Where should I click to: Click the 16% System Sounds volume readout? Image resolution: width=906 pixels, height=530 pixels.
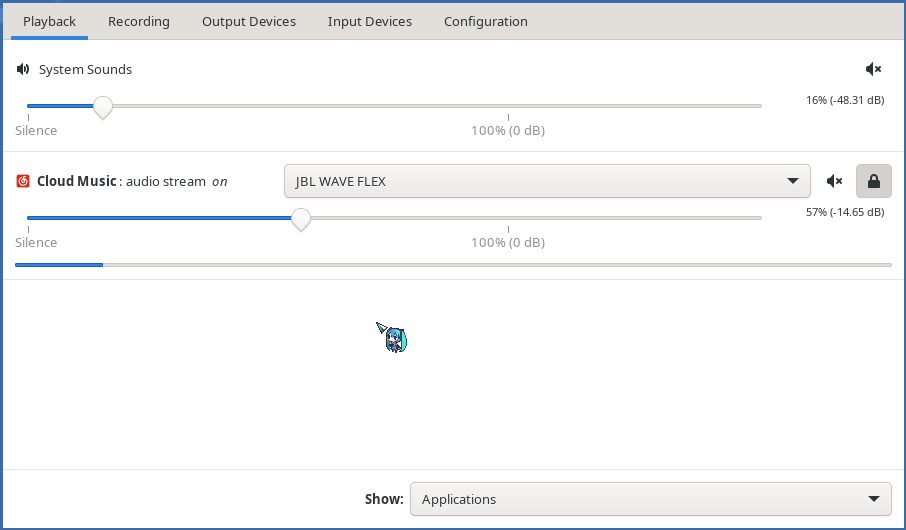(845, 100)
